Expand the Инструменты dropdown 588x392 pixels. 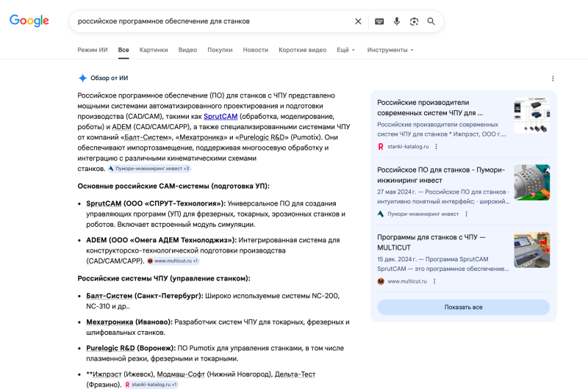(390, 50)
